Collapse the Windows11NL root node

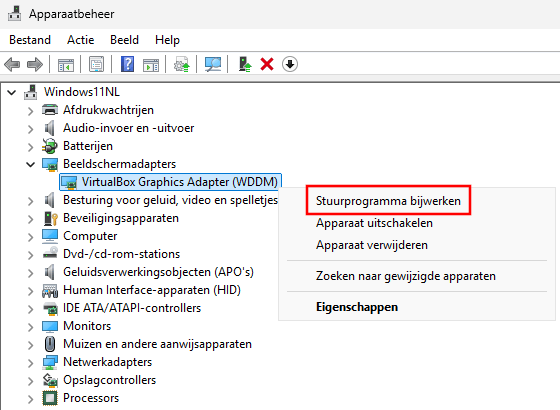pos(12,92)
